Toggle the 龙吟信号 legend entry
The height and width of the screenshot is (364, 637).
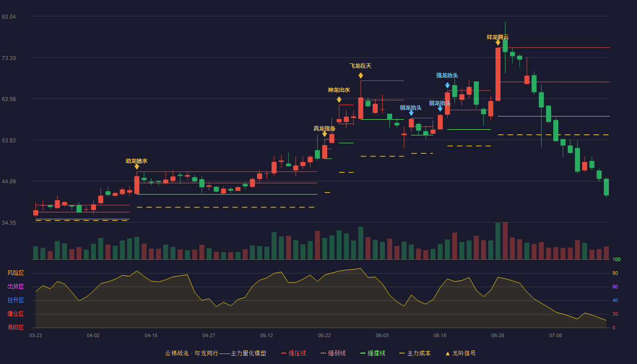click(x=460, y=353)
